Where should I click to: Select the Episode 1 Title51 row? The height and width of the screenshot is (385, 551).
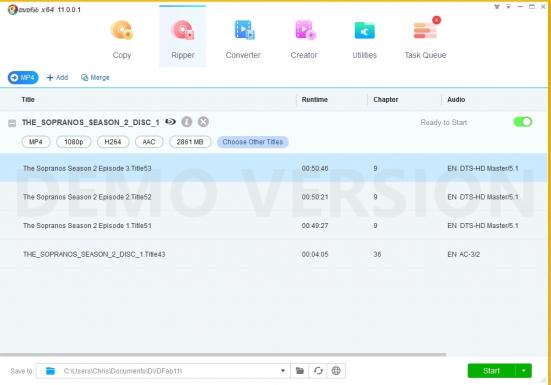pos(274,226)
